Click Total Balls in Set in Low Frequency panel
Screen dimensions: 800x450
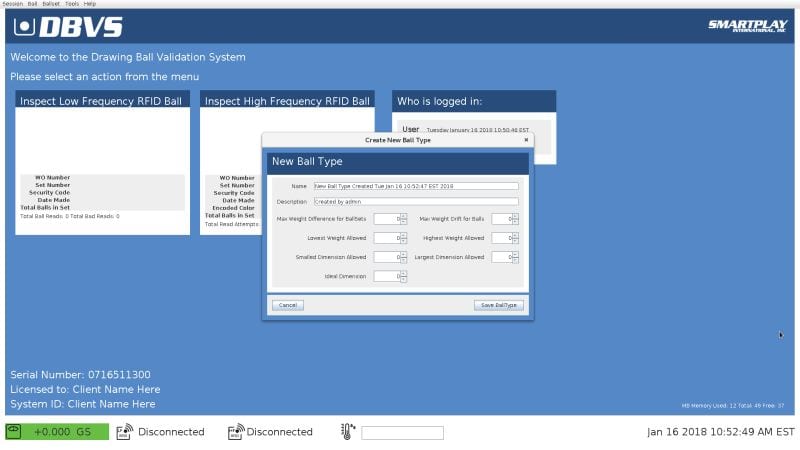coord(45,208)
